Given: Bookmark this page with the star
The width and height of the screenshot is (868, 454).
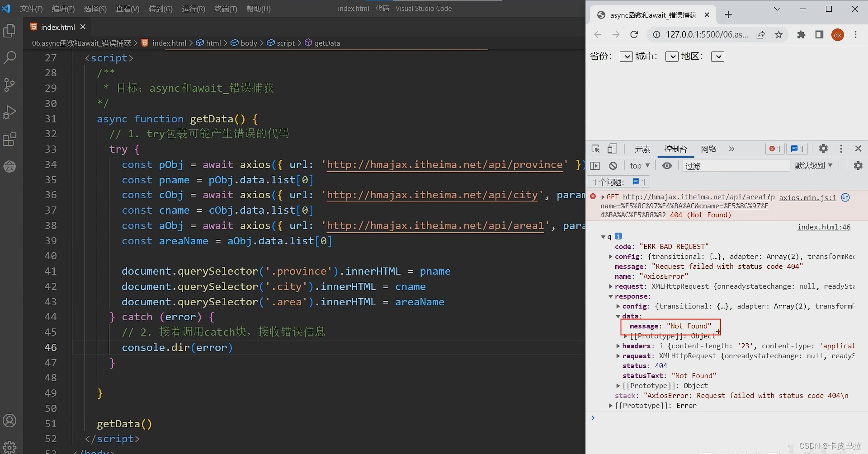Looking at the screenshot, I should click(778, 35).
